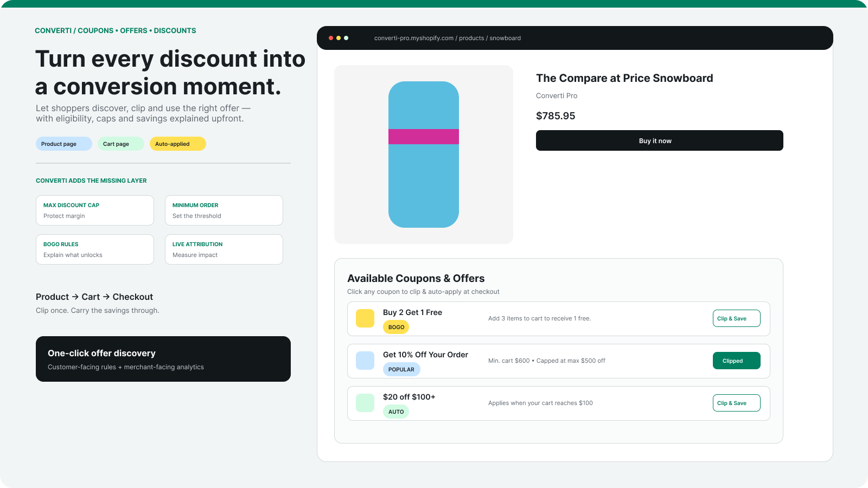Click the green icon beside $20 off $100+
This screenshot has height=488, width=868.
[x=365, y=403]
